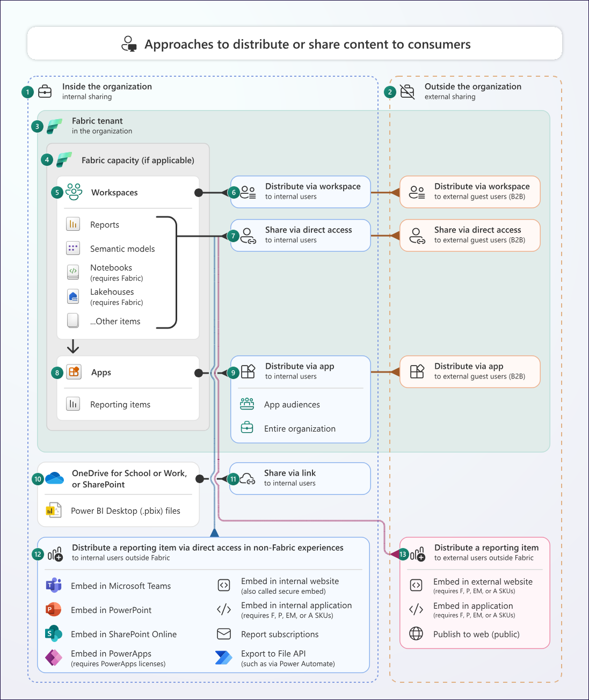Click the Publish to web globe icon
Screen dimensions: 589x700
(x=416, y=633)
